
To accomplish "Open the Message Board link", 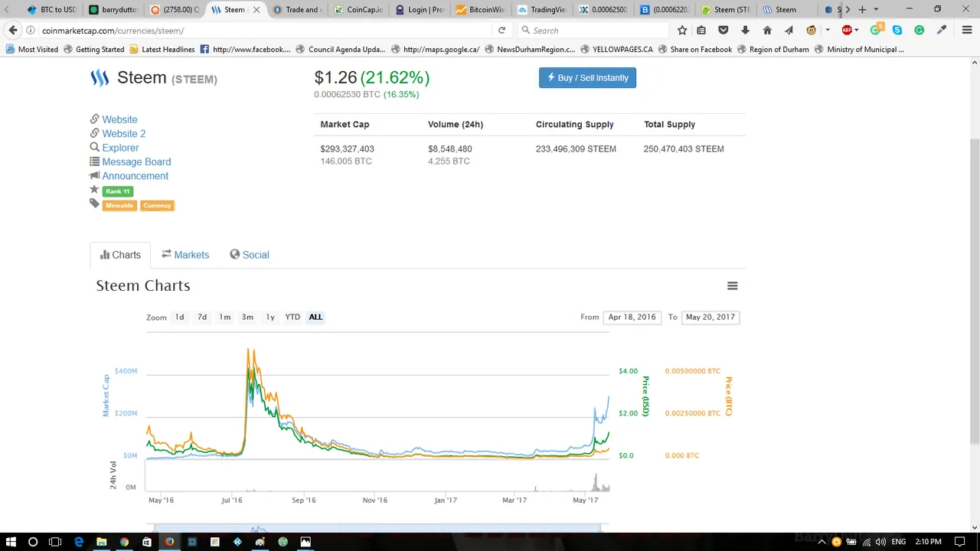I will click(136, 161).
